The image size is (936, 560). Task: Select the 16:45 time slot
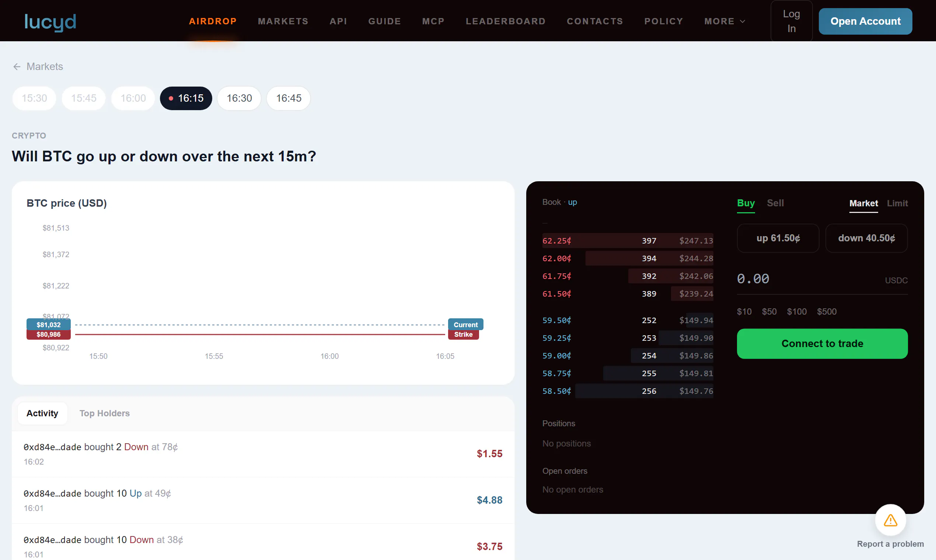[x=289, y=98]
